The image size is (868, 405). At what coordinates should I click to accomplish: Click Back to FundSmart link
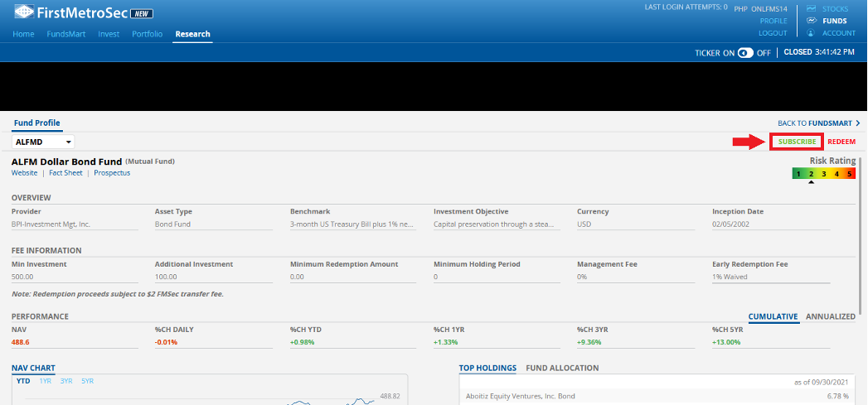pos(816,123)
